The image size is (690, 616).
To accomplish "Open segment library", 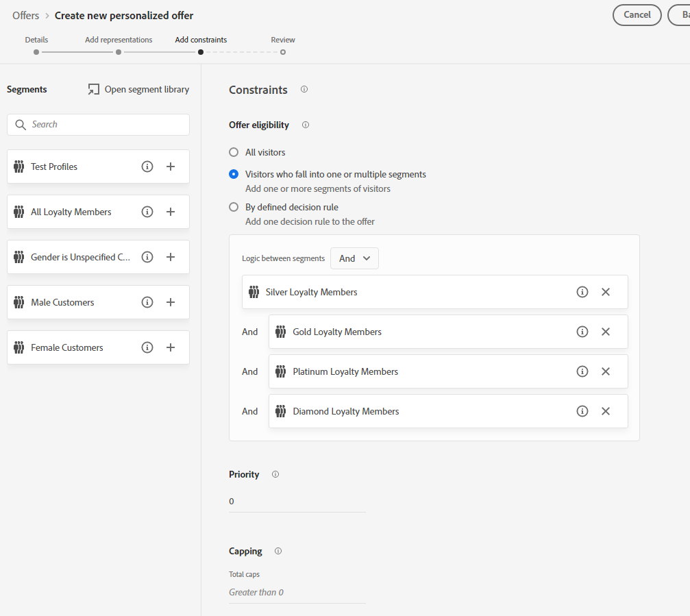I will (x=138, y=89).
